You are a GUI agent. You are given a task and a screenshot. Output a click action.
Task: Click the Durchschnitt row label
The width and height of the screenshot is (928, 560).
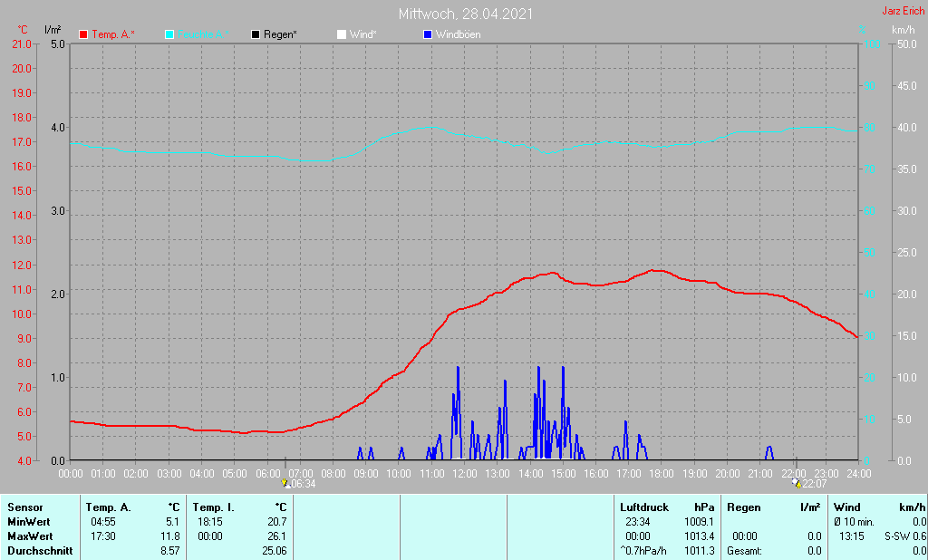click(40, 551)
